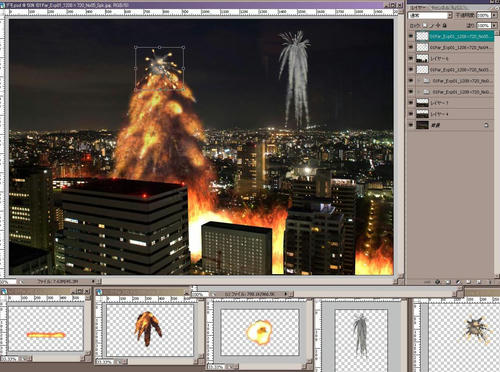Open the main document status bar arrow
Screen dimensions: 500x372
[93, 281]
